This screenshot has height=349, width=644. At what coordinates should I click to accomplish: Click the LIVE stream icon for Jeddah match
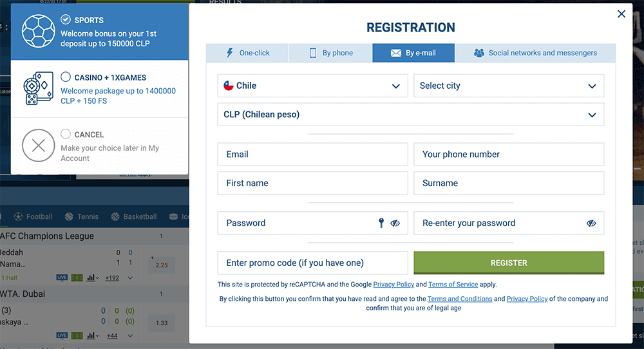pyautogui.click(x=62, y=278)
